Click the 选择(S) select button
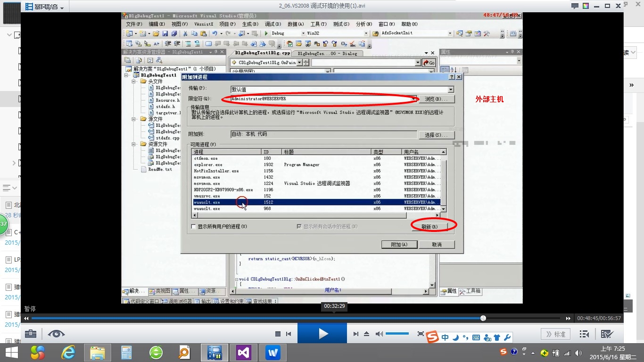This screenshot has width=644, height=362. 437,135
